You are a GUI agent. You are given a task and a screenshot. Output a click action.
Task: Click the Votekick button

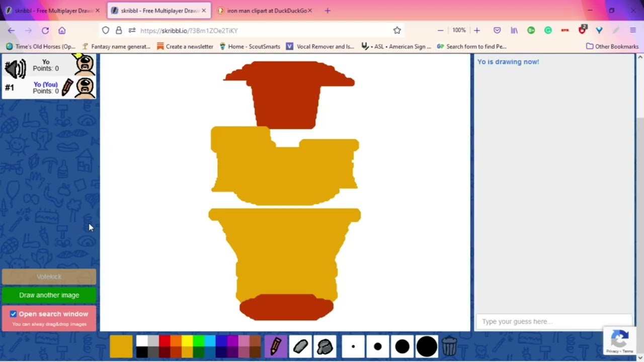pyautogui.click(x=49, y=277)
